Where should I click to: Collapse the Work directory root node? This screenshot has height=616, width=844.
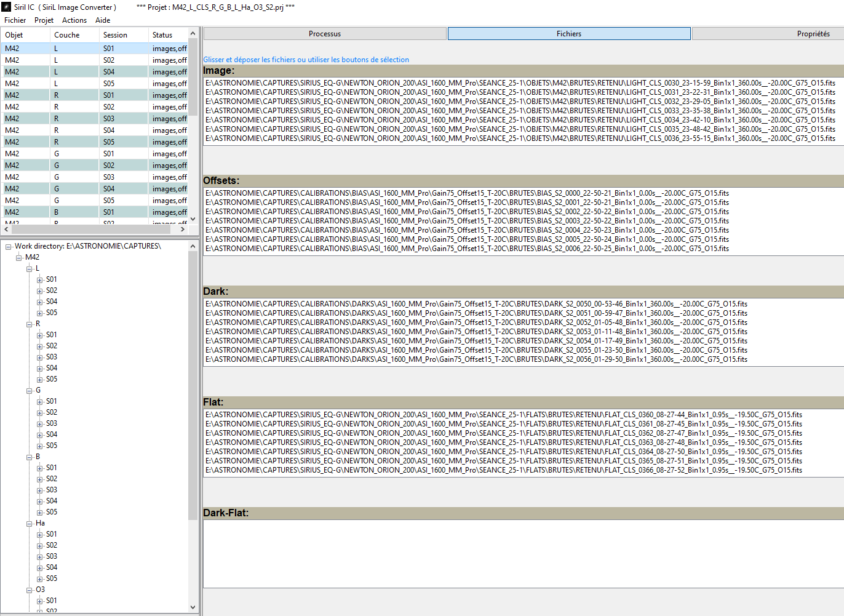(x=9, y=246)
